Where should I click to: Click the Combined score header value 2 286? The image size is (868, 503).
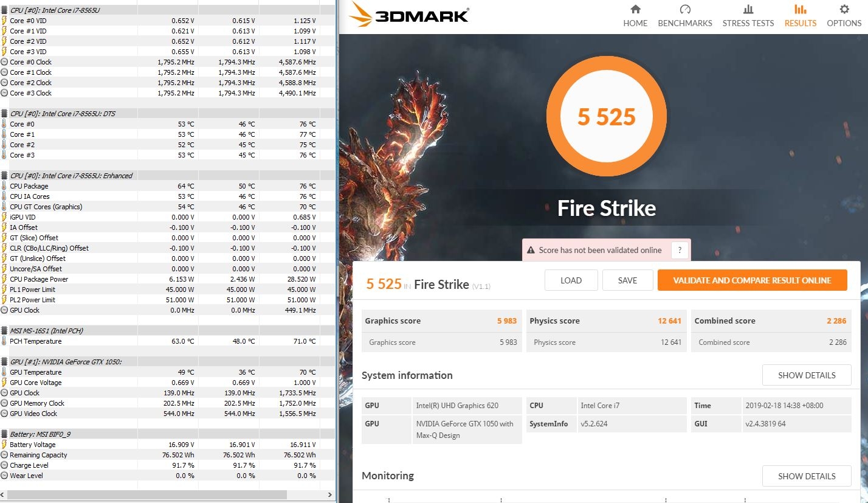tap(837, 321)
